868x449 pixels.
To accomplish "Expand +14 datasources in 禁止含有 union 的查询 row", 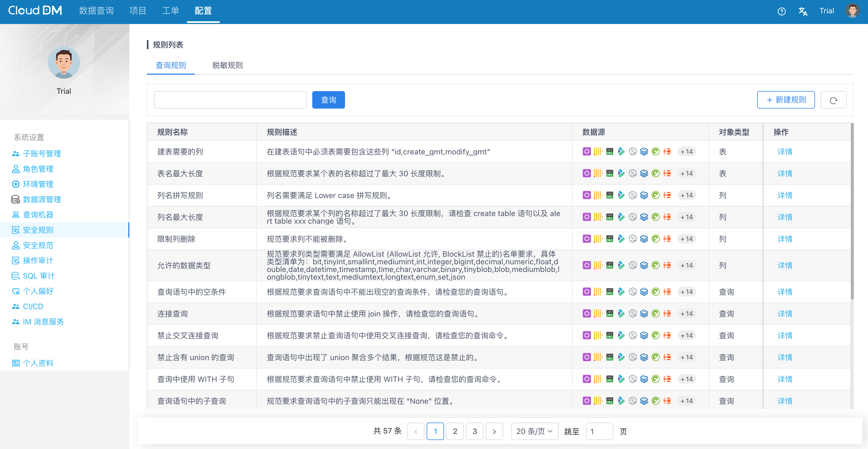I will pos(686,357).
